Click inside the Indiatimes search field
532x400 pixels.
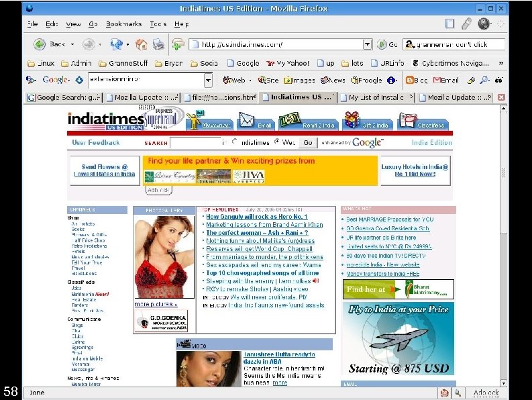click(x=195, y=142)
